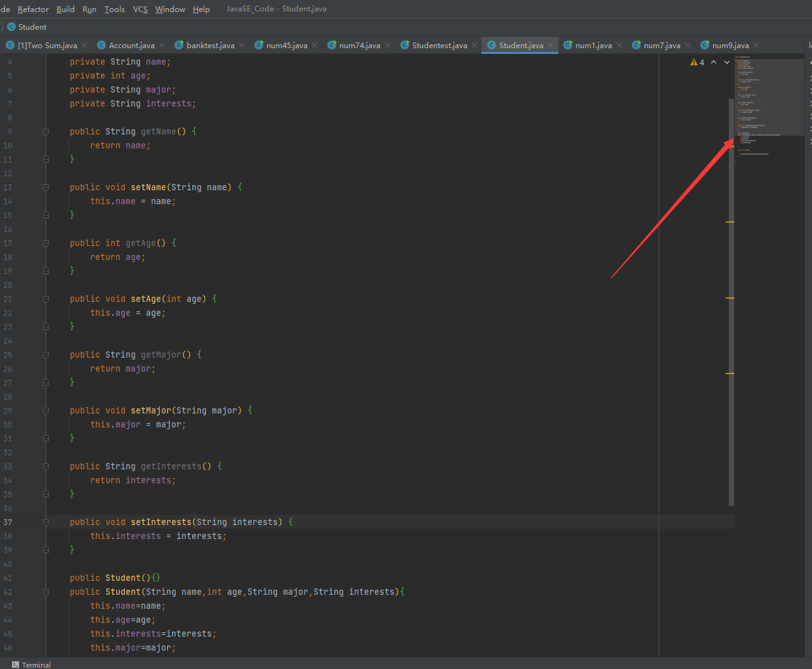Open the Window menu
Screen dimensions: 812x669
(x=170, y=9)
